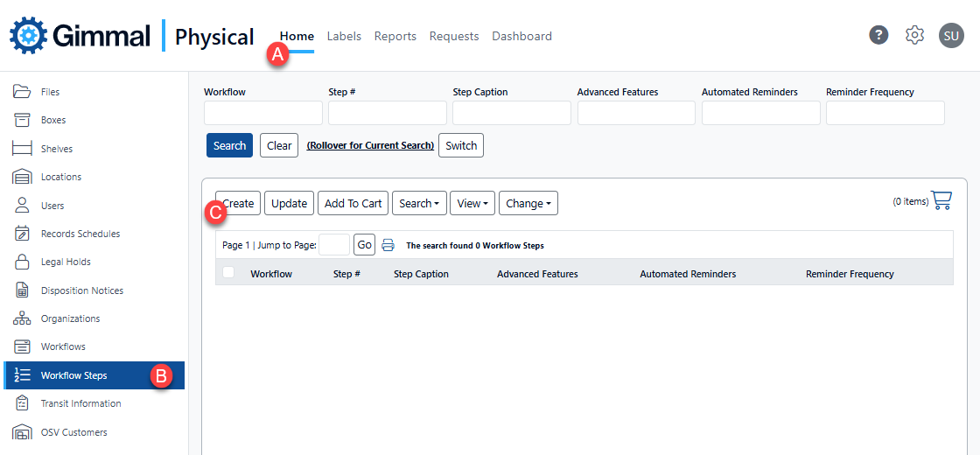Open the Change dropdown menu
980x455 pixels.
[x=528, y=203]
